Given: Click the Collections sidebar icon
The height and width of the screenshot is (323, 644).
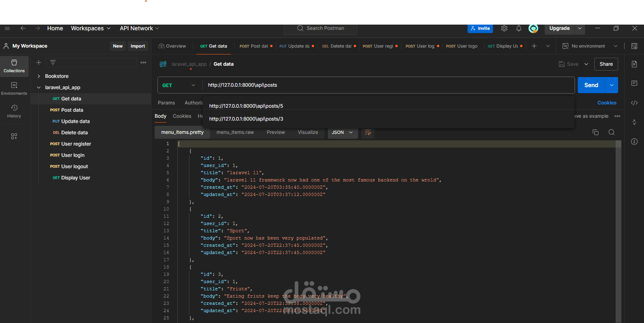Looking at the screenshot, I should click(x=14, y=66).
